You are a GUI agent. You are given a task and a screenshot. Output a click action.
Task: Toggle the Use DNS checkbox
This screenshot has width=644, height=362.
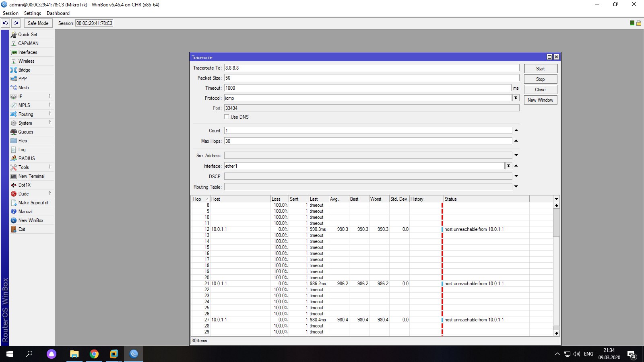click(227, 117)
